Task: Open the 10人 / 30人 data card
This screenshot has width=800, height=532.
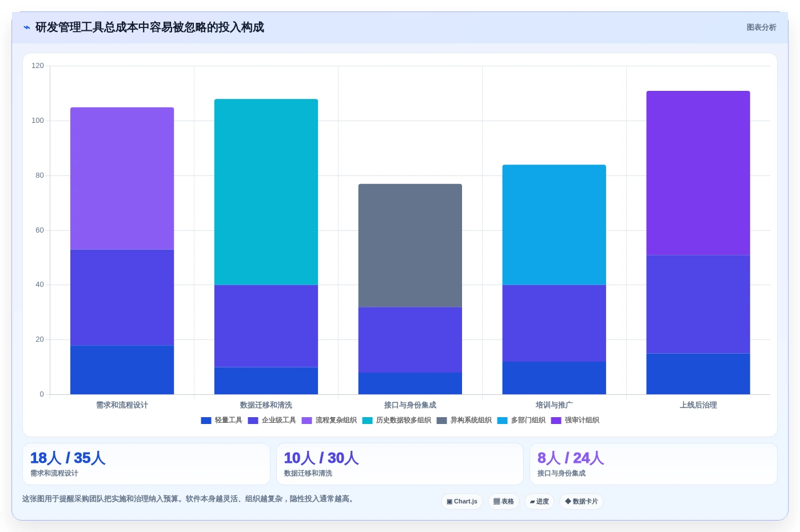Action: (x=400, y=464)
